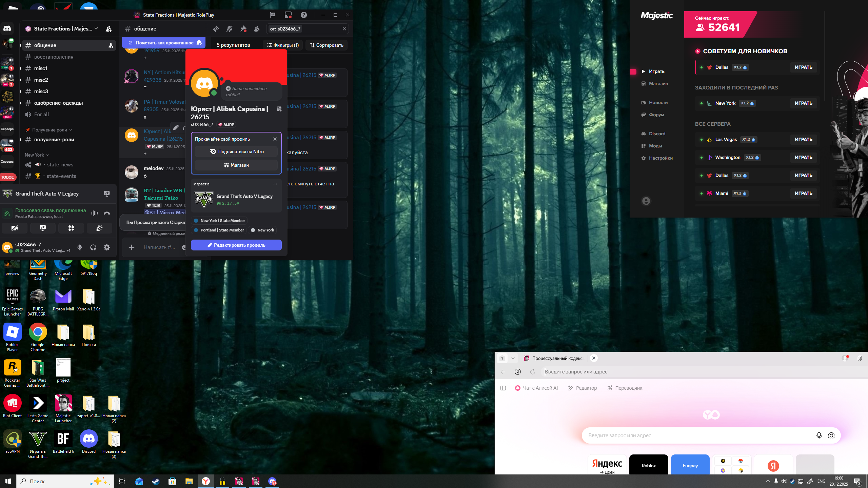Toggle camera in voice panel
The image size is (868, 488).
coord(15,228)
